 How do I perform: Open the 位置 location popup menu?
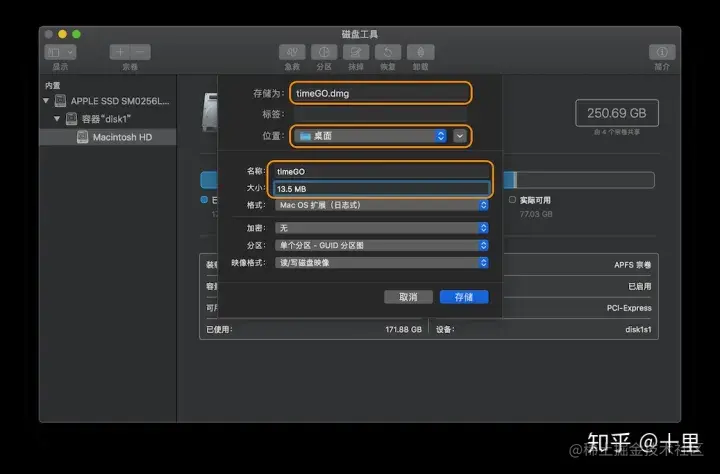[370, 136]
